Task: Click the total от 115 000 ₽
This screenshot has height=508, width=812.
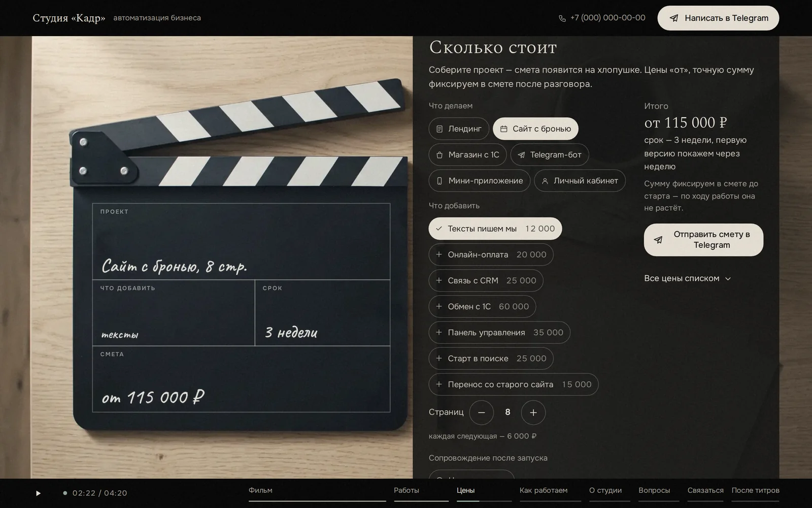Action: point(686,122)
